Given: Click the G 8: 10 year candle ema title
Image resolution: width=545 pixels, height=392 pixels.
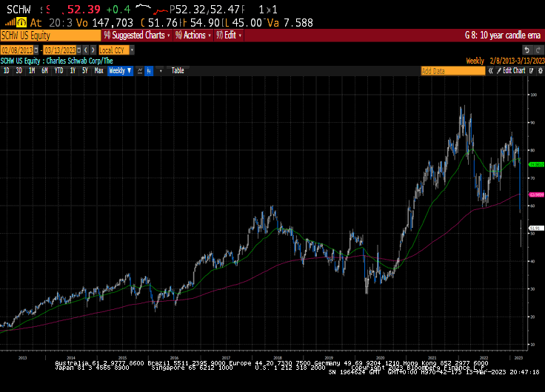Looking at the screenshot, I should (x=503, y=36).
